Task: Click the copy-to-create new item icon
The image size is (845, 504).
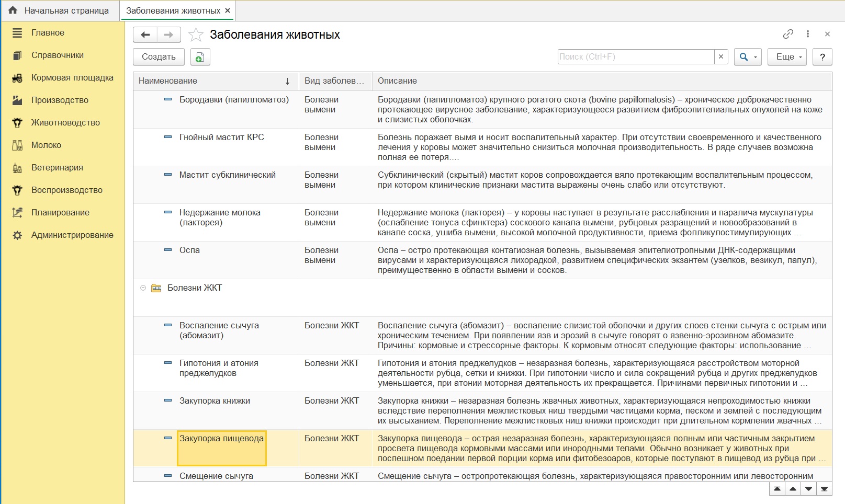Action: (200, 57)
